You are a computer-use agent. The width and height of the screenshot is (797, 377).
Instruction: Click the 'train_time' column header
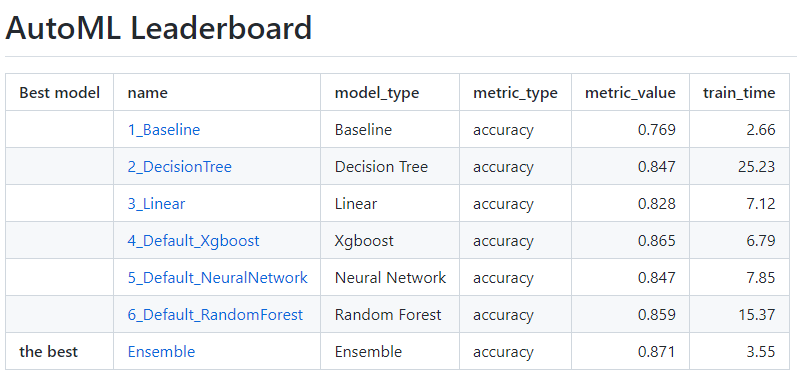739,93
